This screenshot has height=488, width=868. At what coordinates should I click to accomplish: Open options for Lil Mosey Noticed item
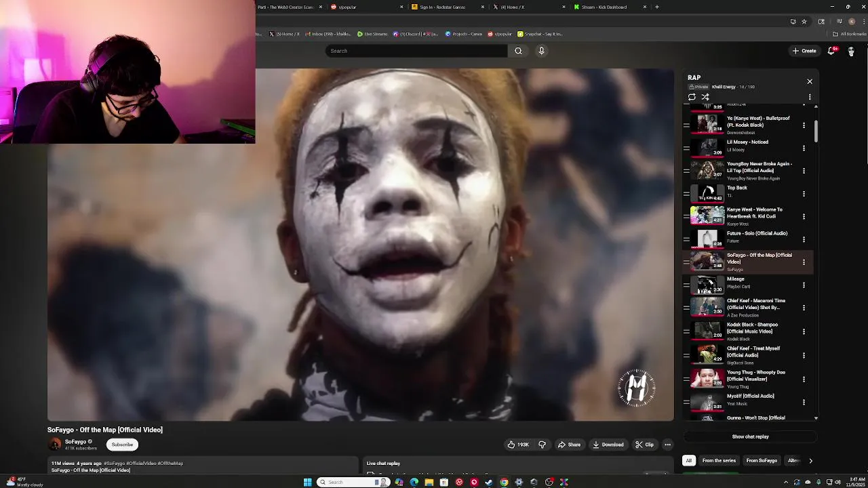point(804,148)
